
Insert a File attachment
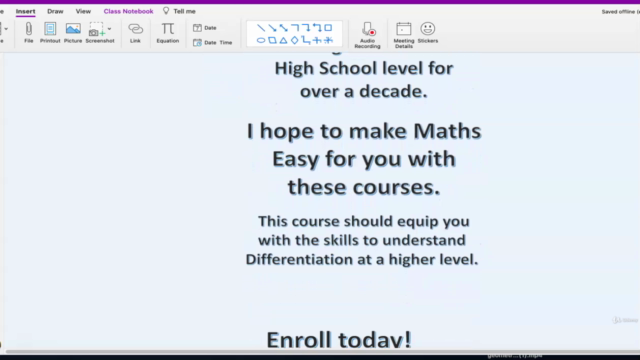pos(29,32)
